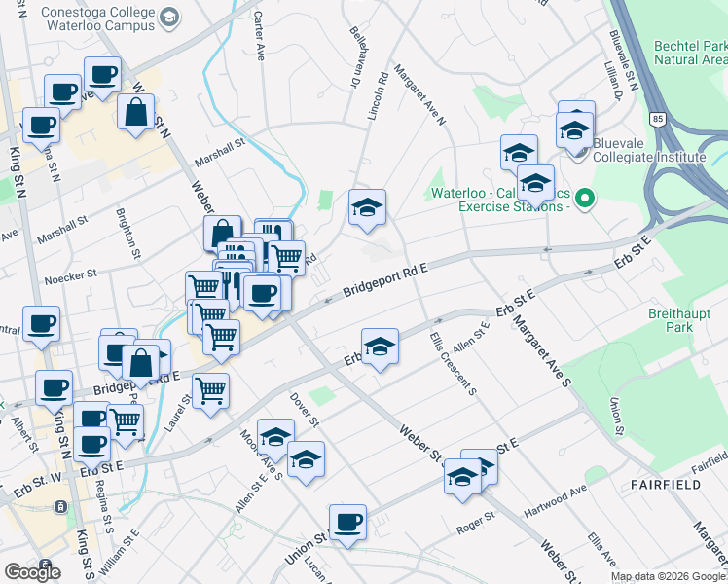The height and width of the screenshot is (584, 728).
Task: Click the Noecker St street label
Action: point(71,276)
